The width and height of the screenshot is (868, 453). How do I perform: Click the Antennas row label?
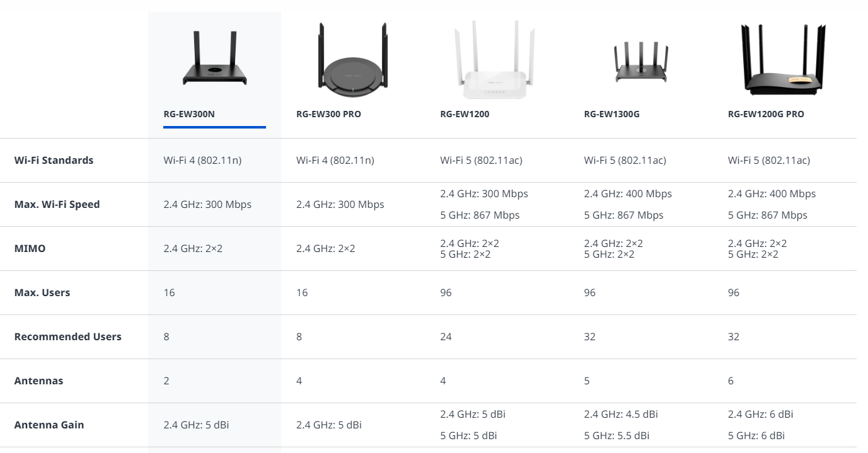[x=38, y=381]
